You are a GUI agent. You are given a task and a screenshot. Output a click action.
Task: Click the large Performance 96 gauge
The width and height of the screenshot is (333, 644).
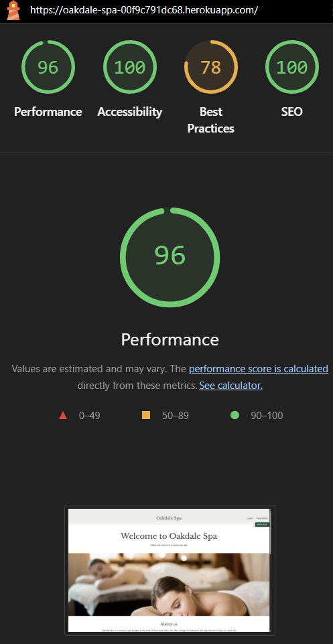coord(170,257)
